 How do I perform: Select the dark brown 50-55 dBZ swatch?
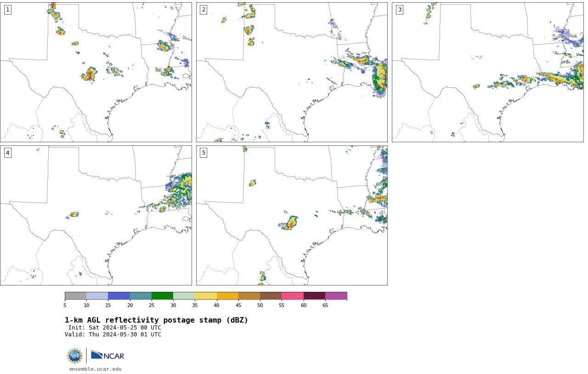[x=271, y=296]
